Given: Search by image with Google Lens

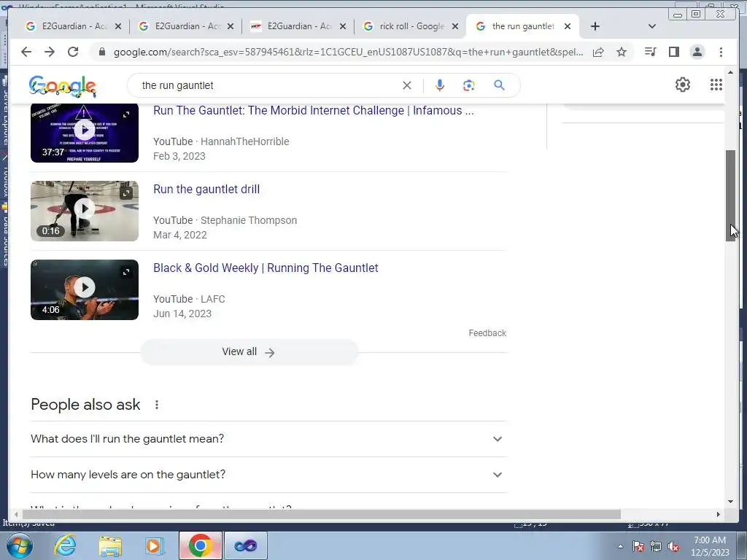Looking at the screenshot, I should click(469, 85).
